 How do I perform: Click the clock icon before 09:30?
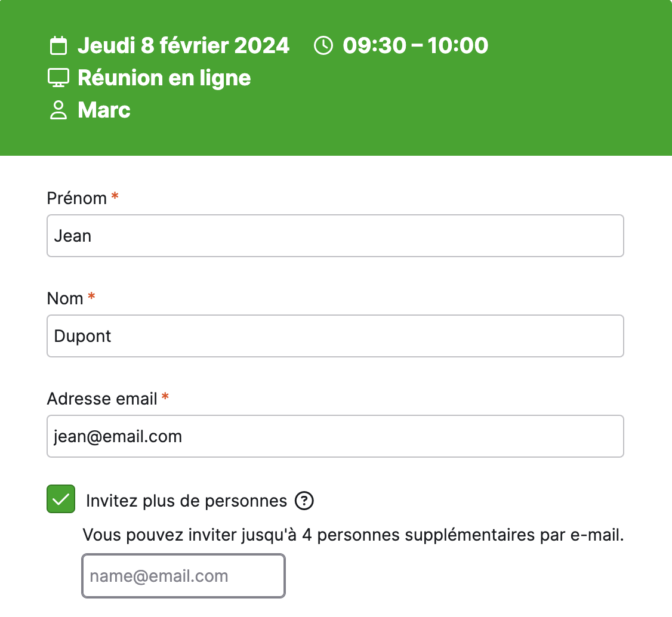(323, 45)
